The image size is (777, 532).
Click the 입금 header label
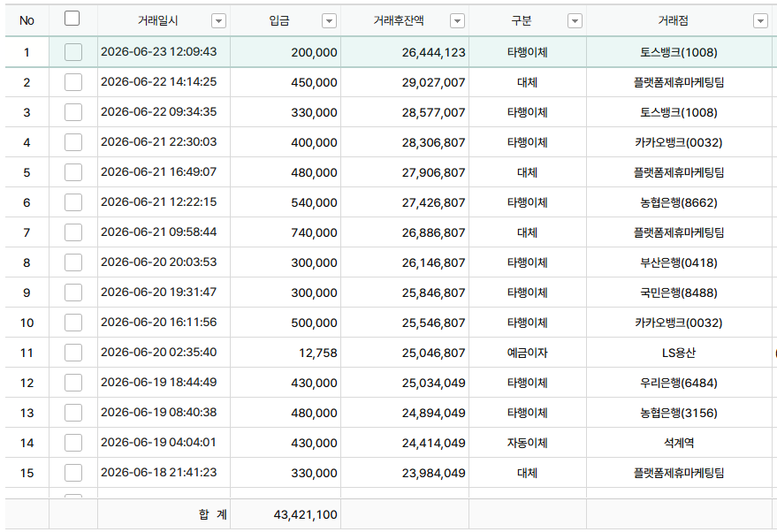[279, 21]
